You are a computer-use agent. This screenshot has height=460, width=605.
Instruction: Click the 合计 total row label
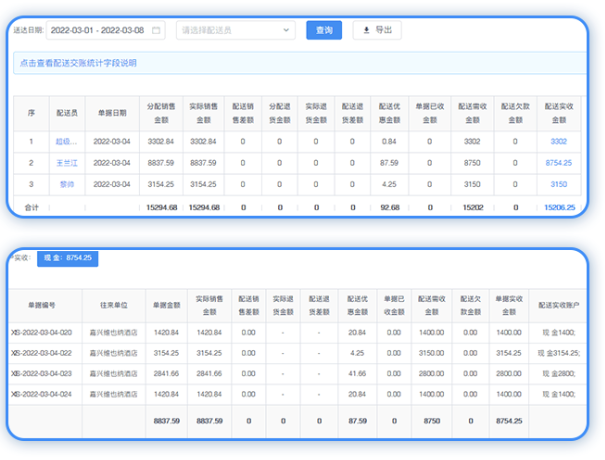tap(31, 208)
